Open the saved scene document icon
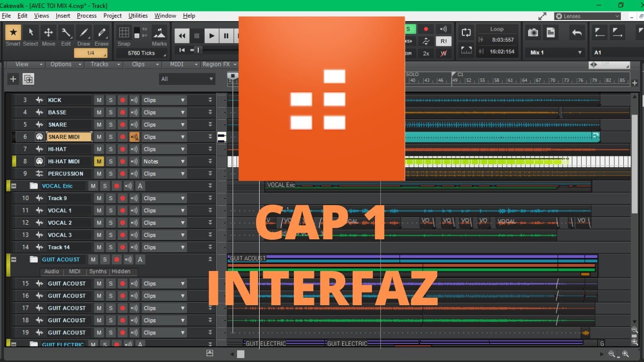 [551, 33]
